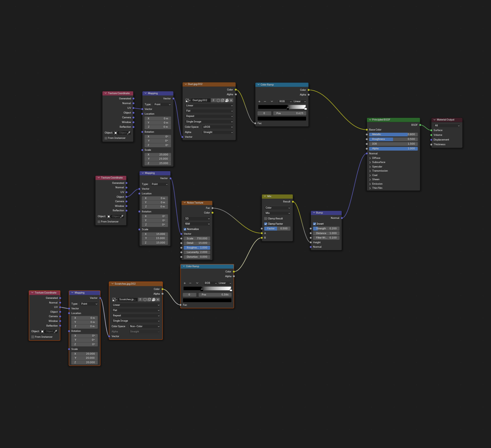Image resolution: width=491 pixels, height=448 pixels.
Task: Click Scale X 25.000 field in Mapping node
Action: [x=158, y=155]
